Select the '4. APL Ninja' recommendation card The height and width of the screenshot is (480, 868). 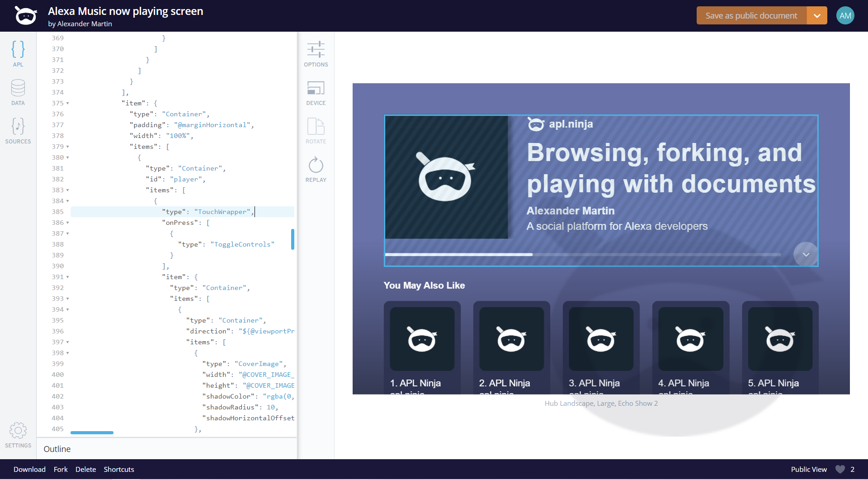click(x=691, y=347)
